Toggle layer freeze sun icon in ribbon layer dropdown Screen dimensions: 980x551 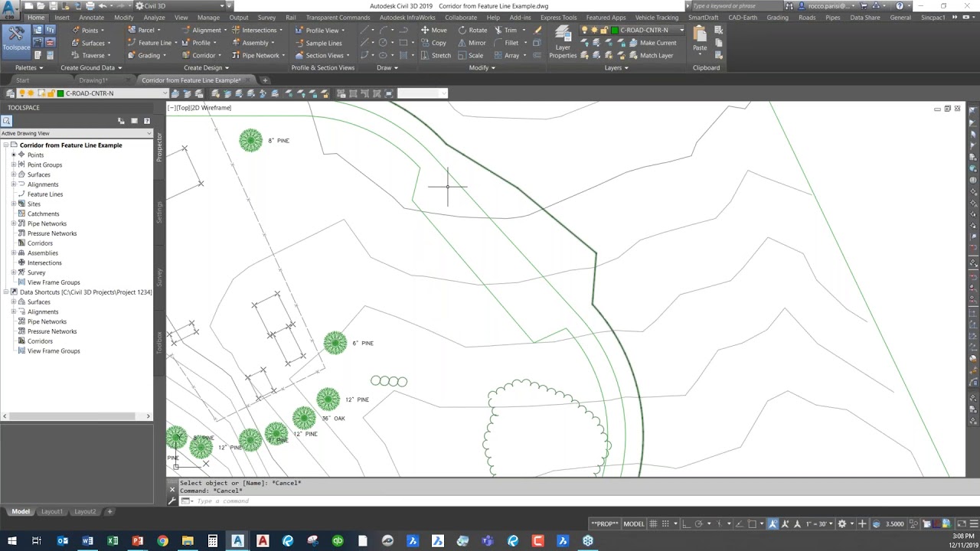coord(594,30)
